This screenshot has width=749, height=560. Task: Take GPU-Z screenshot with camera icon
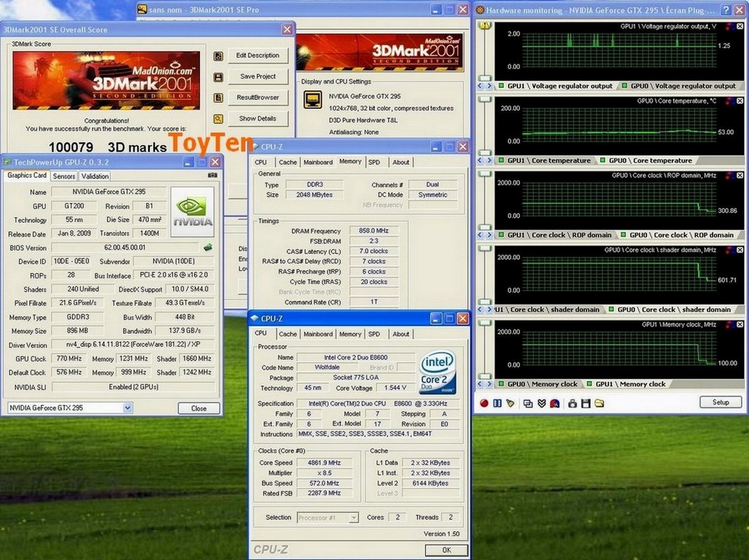212,175
